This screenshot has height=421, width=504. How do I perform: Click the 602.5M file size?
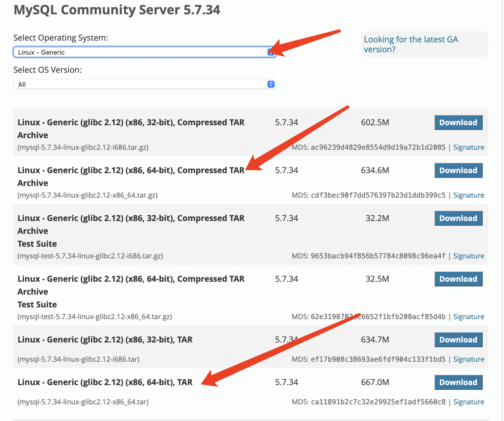[375, 123]
